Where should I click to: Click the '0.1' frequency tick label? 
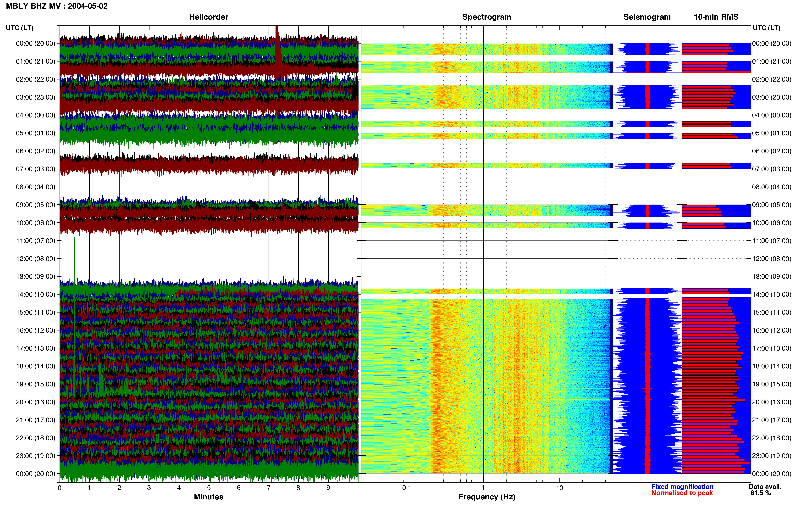point(407,488)
